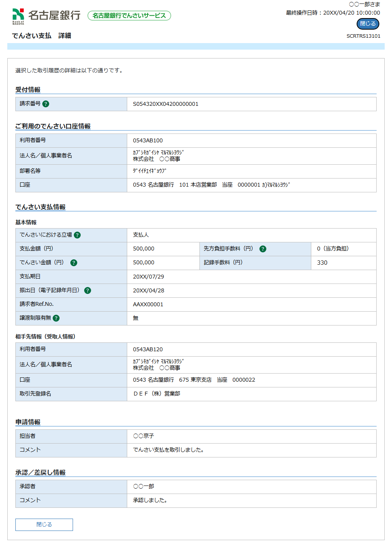This screenshot has height=544, width=392.
Task: Click the 名古屋銀行 logo
Action: (x=46, y=16)
